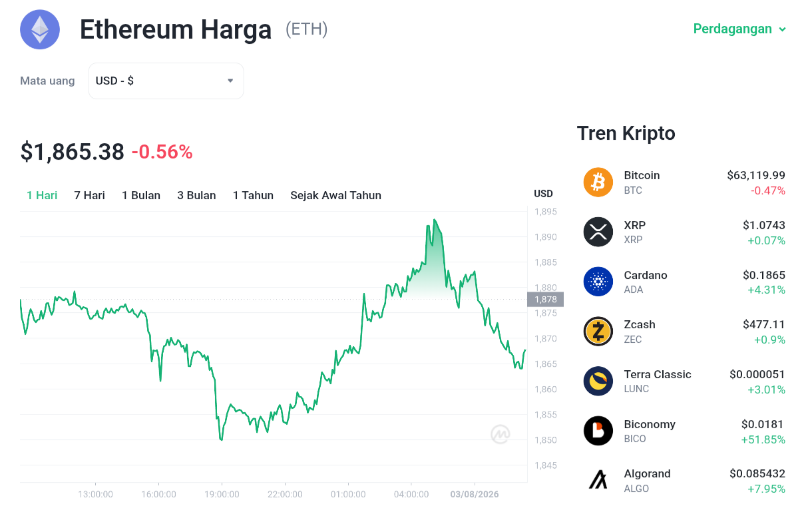Click the XRP coin icon
812x516 pixels.
pyautogui.click(x=598, y=232)
